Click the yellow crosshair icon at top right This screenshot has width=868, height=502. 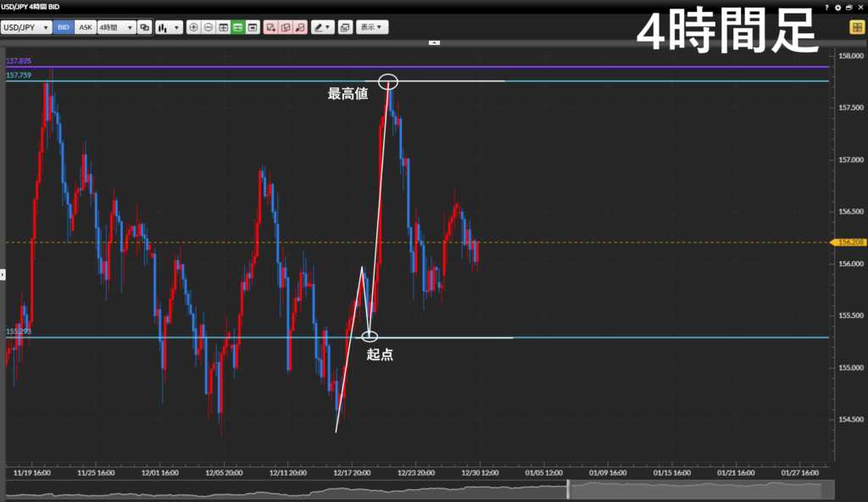tap(857, 27)
